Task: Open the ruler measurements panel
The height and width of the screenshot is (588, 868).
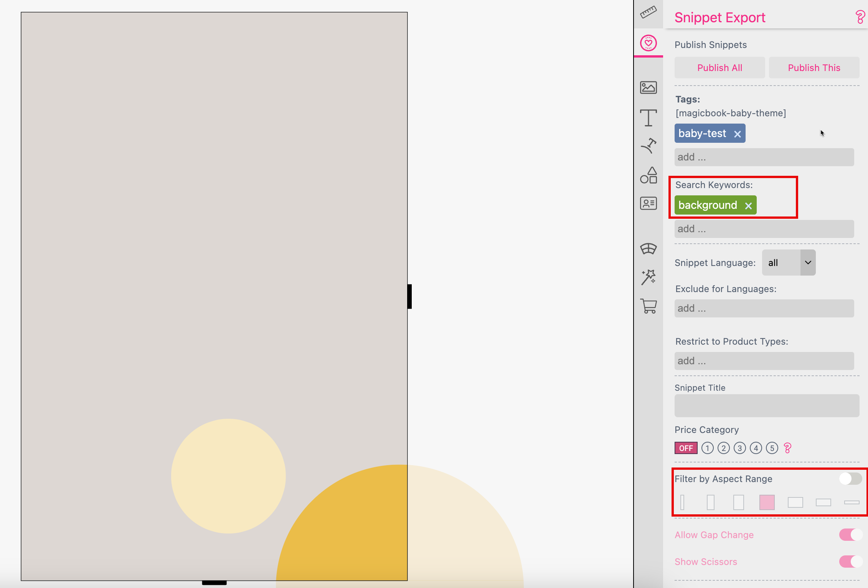Action: pyautogui.click(x=648, y=12)
